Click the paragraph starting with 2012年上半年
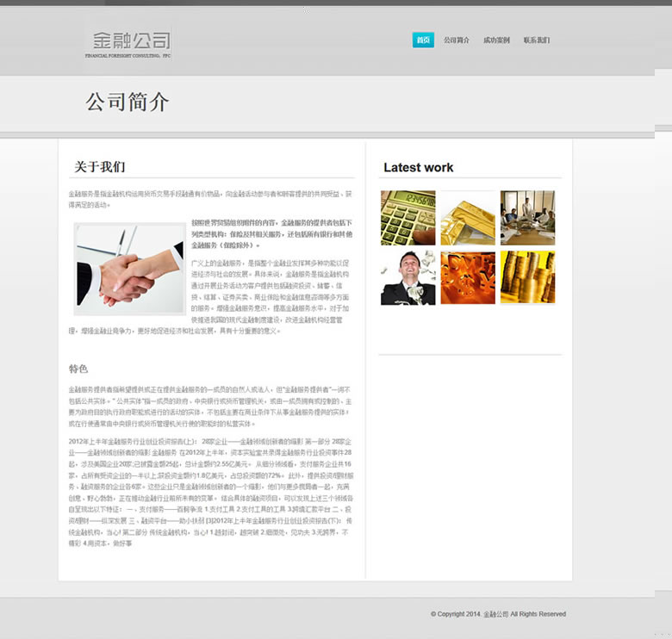The width and height of the screenshot is (672, 639). [210, 492]
